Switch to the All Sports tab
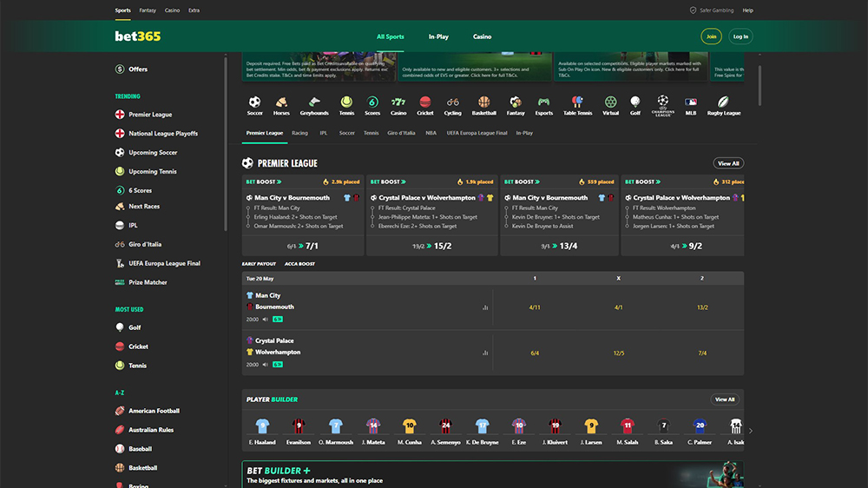This screenshot has width=868, height=488. 391,36
